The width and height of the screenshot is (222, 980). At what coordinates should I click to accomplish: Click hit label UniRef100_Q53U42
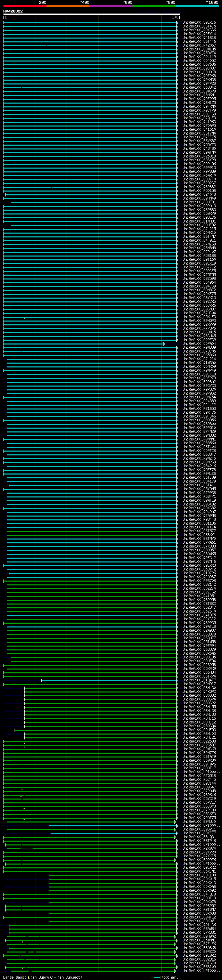tap(199, 88)
